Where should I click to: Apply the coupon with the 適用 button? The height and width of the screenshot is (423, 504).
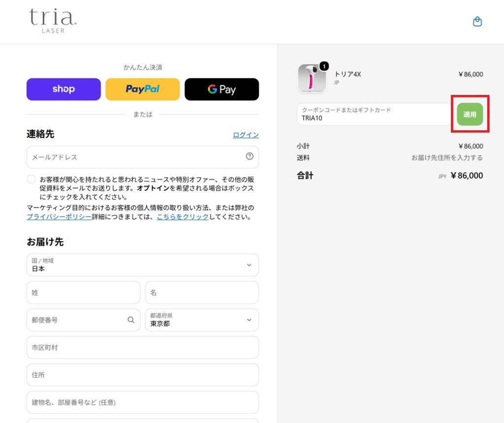click(470, 114)
